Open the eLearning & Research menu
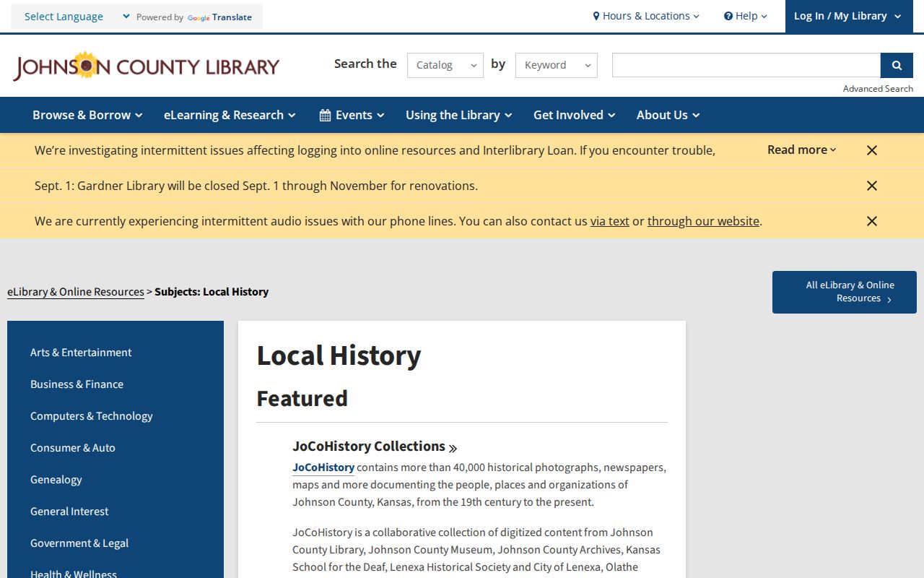The image size is (924, 578). [230, 115]
